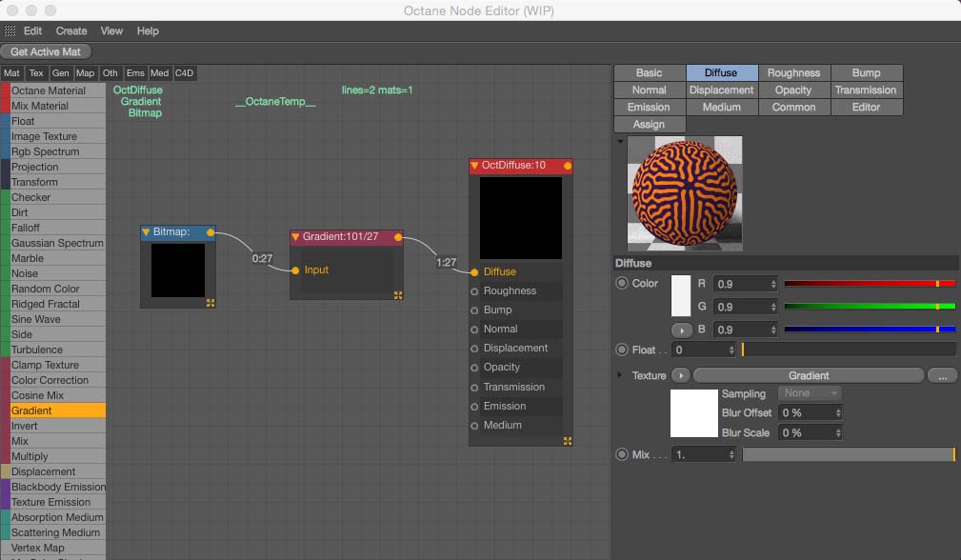Click the OctDiffuse node resize corner icon
The image size is (961, 560).
pos(568,441)
